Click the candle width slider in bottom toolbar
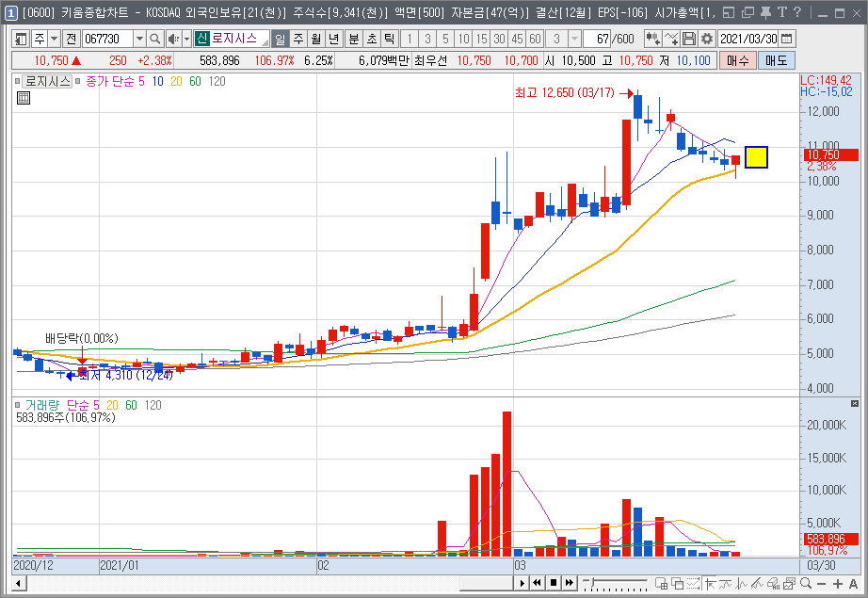Viewport: 868px width, 598px height. (x=616, y=583)
